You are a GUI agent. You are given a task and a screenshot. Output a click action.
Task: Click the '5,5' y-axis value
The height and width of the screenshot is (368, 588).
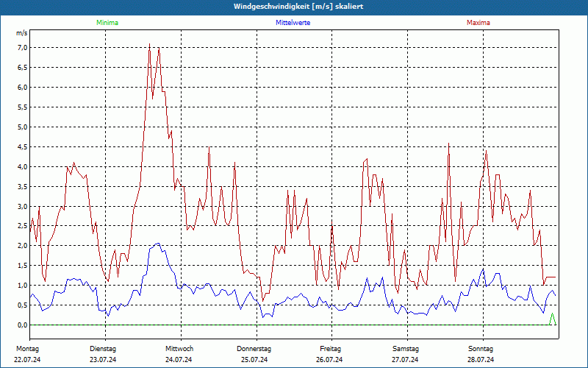click(23, 107)
